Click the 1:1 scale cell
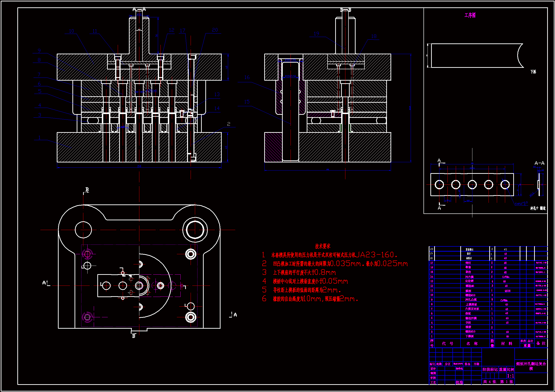Image resolution: width=555 pixels, height=392 pixels. pyautogui.click(x=510, y=376)
